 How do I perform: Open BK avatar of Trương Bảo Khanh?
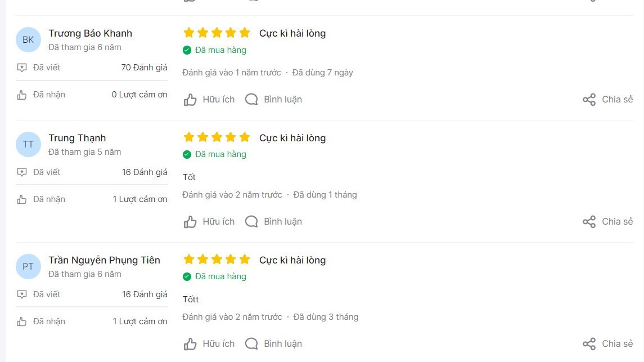[x=28, y=40]
